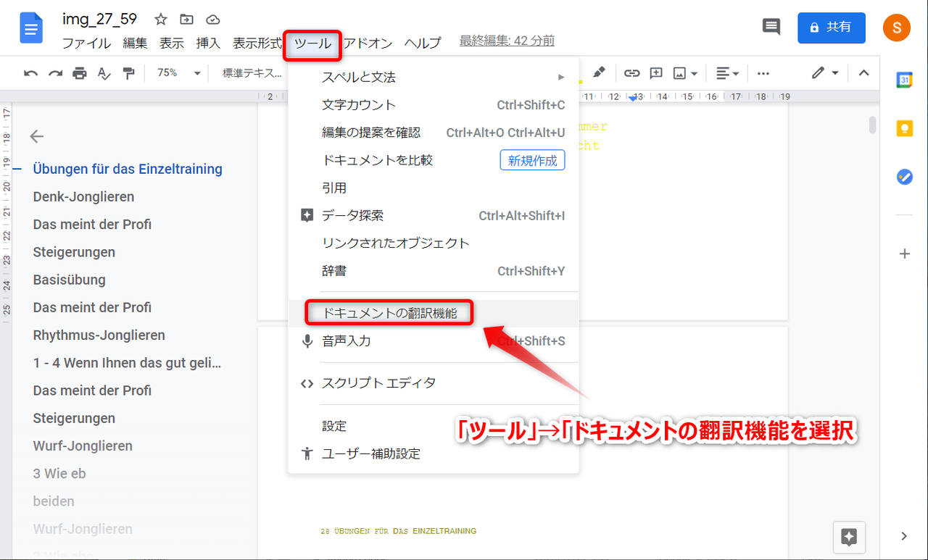Go to outline item 3 Wie eb
928x560 pixels.
(x=59, y=473)
